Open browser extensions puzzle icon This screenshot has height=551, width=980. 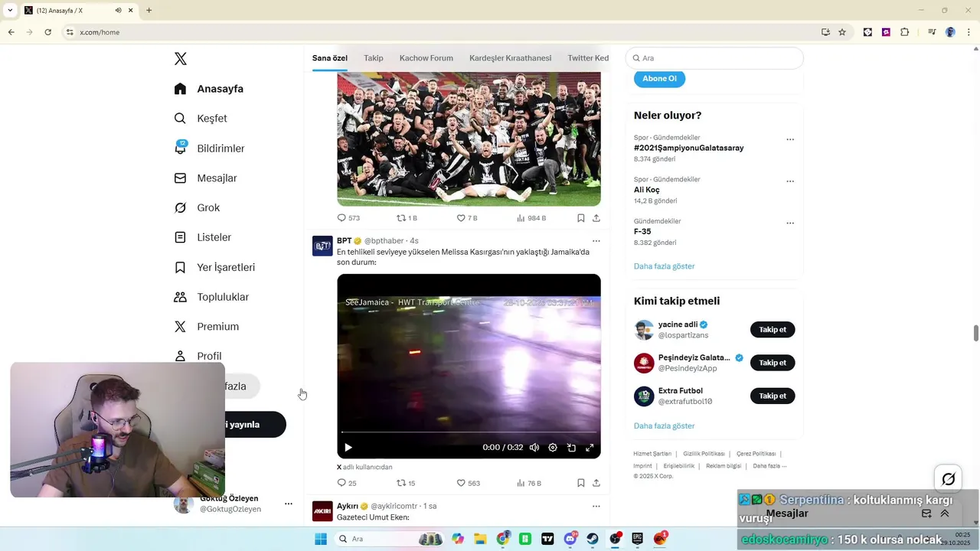click(x=905, y=32)
